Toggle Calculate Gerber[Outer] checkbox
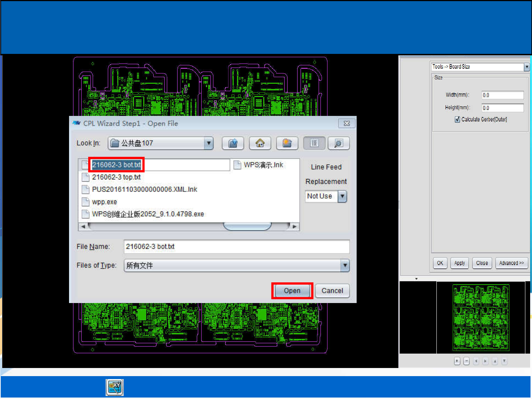The image size is (532, 399). click(457, 119)
